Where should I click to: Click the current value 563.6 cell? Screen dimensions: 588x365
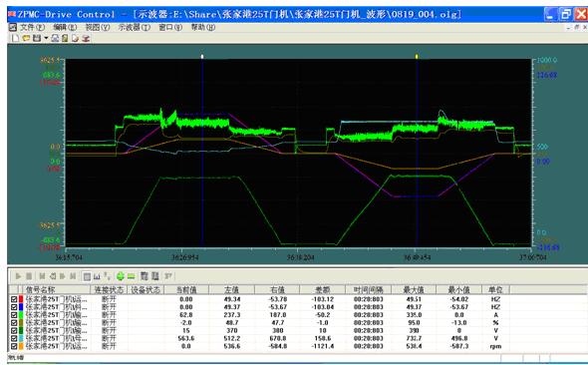[186, 339]
